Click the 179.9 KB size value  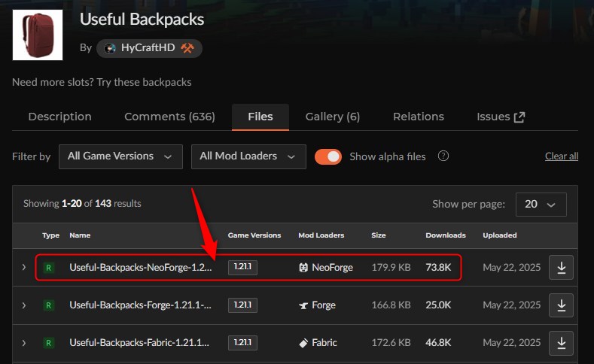coord(391,268)
